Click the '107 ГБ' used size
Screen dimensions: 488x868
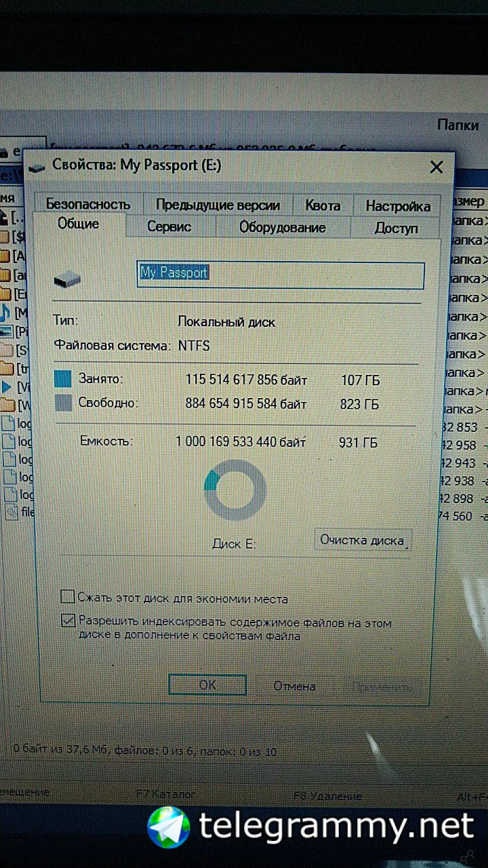point(360,382)
